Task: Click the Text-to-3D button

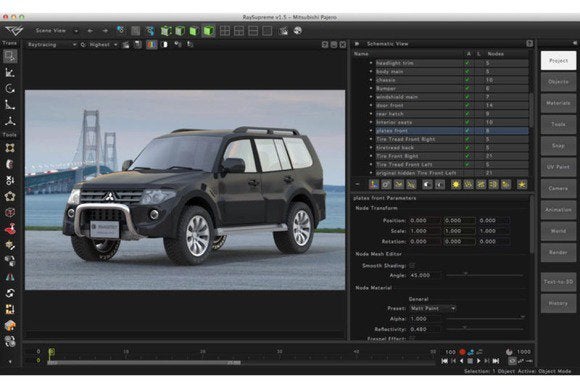Action: [558, 282]
